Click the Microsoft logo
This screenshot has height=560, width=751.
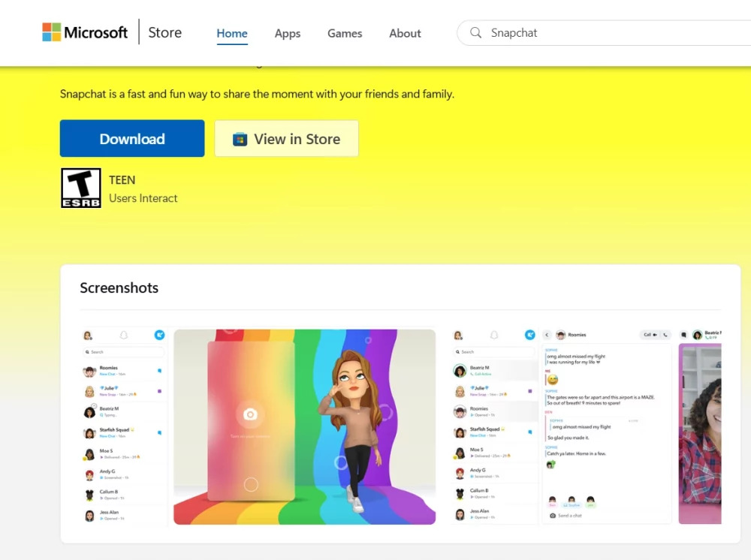[x=85, y=32]
